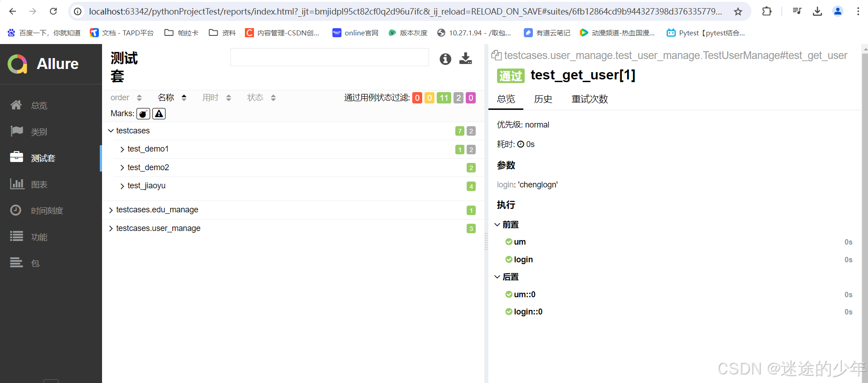Open the Behaviors (功能) list item
868x383 pixels.
click(29, 237)
